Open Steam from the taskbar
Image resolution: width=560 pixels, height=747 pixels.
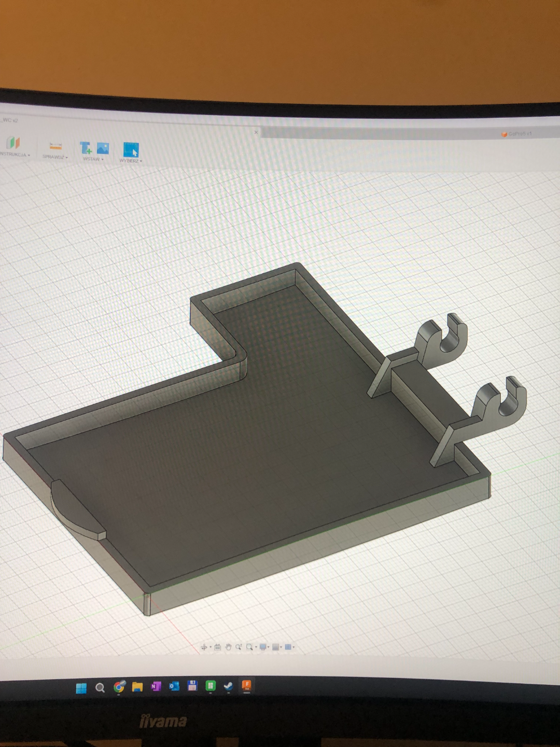[228, 686]
